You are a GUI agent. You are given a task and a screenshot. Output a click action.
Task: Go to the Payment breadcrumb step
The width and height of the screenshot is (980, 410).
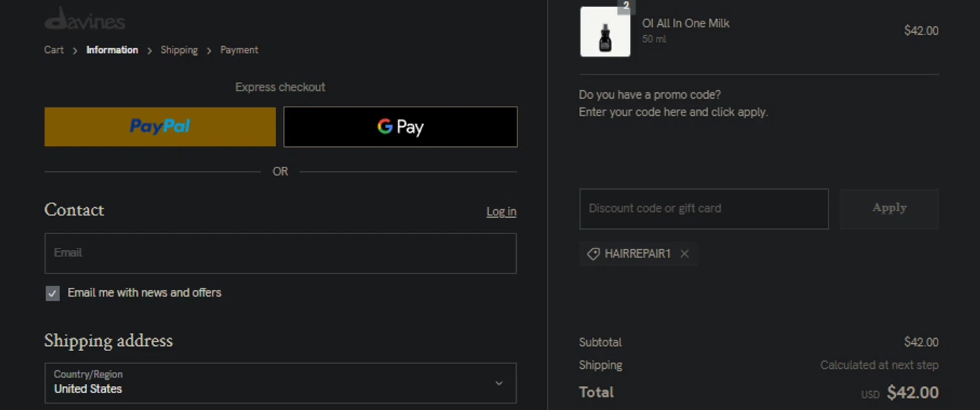tap(239, 50)
